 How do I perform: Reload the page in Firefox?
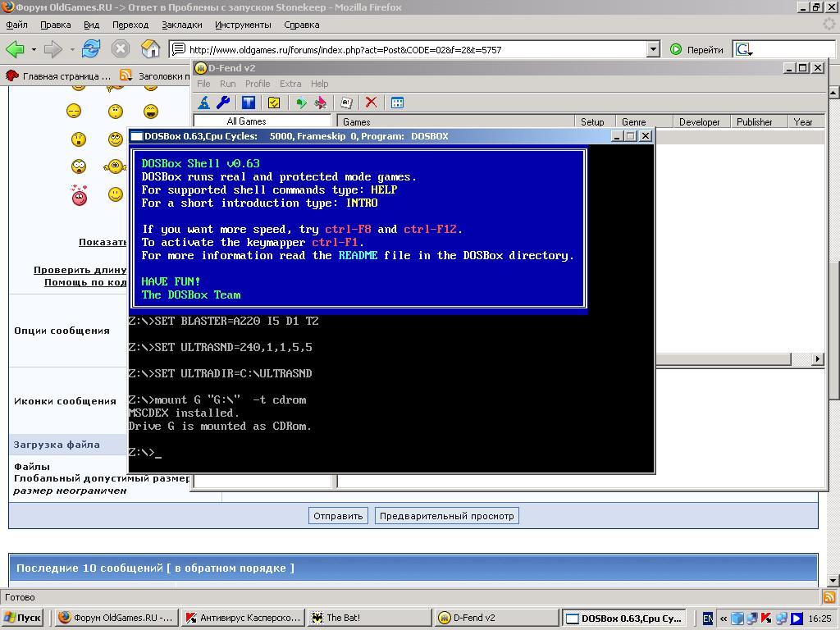pos(91,49)
